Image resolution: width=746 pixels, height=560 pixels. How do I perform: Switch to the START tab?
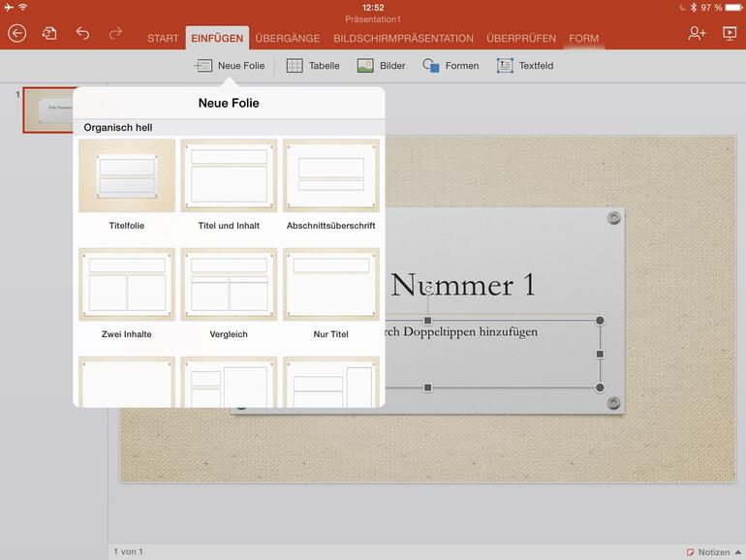tap(163, 39)
